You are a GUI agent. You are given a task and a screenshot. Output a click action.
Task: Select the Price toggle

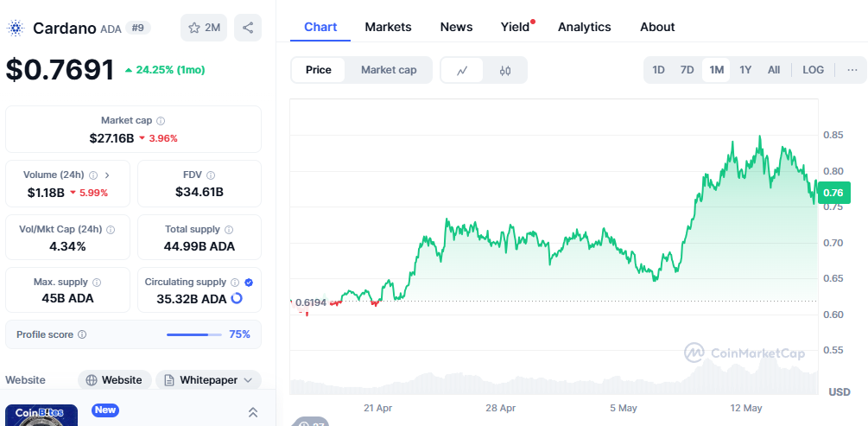click(319, 70)
